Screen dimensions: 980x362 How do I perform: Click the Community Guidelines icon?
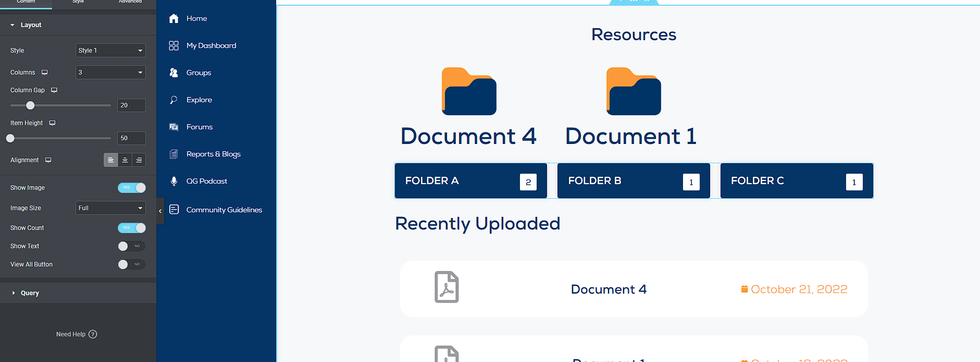tap(174, 209)
